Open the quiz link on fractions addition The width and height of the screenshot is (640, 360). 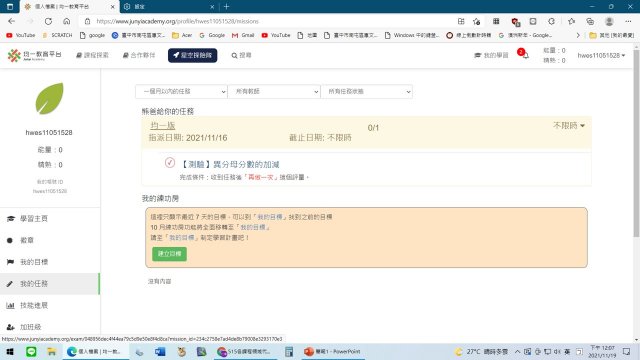(x=230, y=164)
